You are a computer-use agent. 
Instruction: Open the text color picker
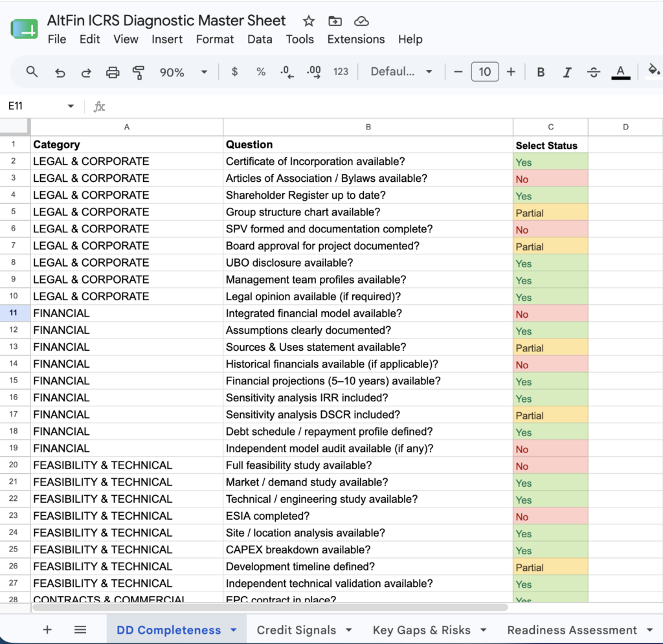click(620, 72)
